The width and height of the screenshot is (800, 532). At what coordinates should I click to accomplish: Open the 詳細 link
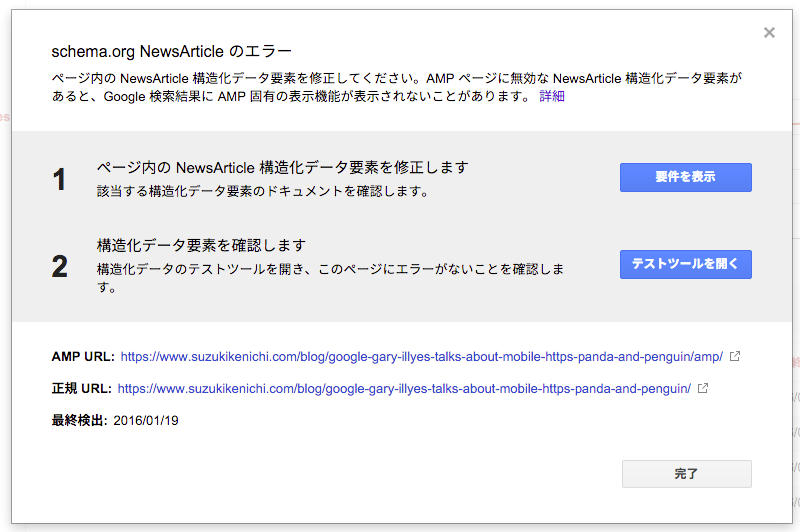552,96
